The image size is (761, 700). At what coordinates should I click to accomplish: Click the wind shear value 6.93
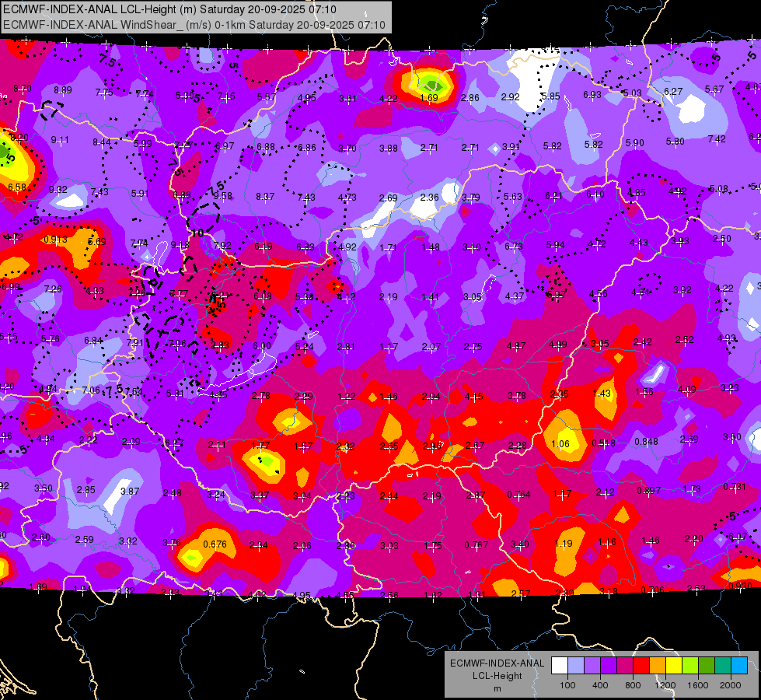point(592,95)
